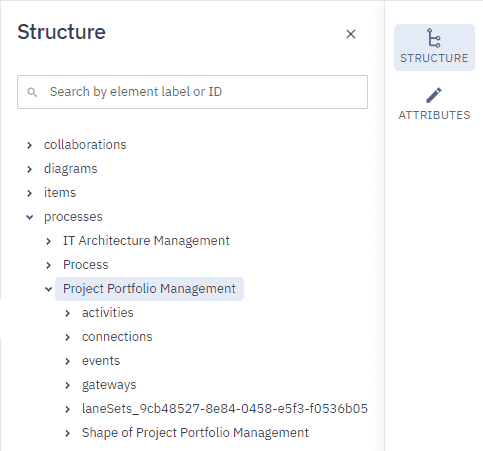
Task: Expand the items node chevron
Action: coord(30,193)
